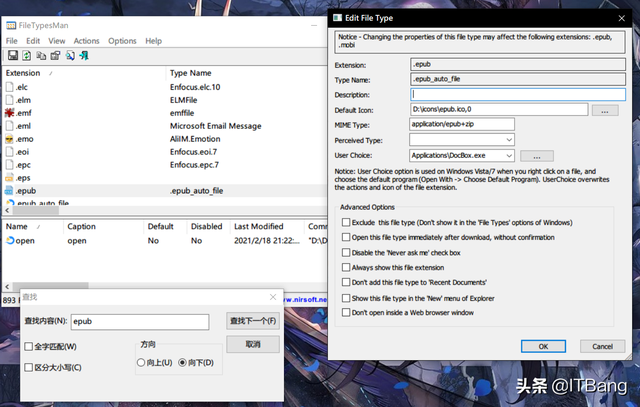Select the .emf extension's red icon

click(x=10, y=113)
